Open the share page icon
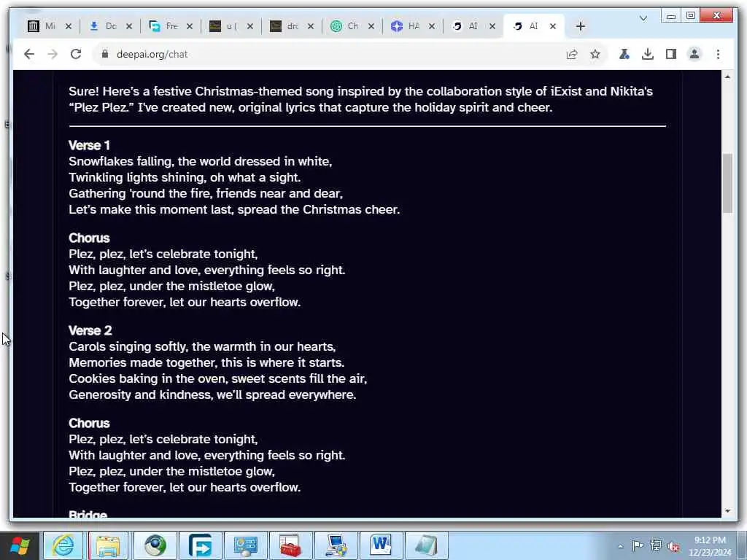The image size is (747, 560). coord(572,54)
